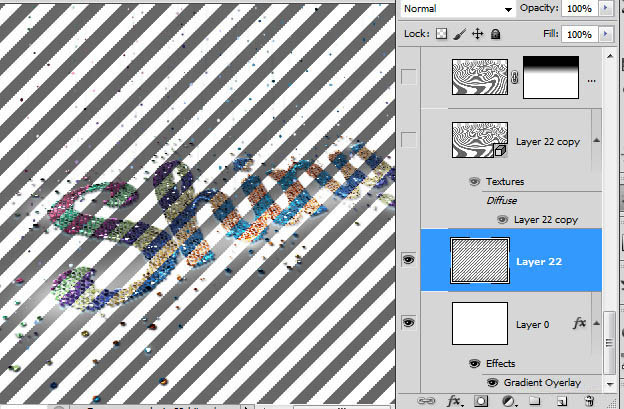Select the top layer's pattern thumbnail
Image resolution: width=624 pixels, height=409 pixels.
coord(480,77)
